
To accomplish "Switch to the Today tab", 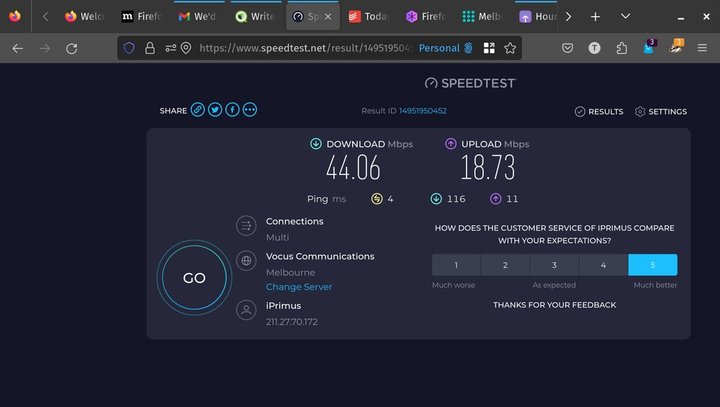I will pyautogui.click(x=369, y=17).
